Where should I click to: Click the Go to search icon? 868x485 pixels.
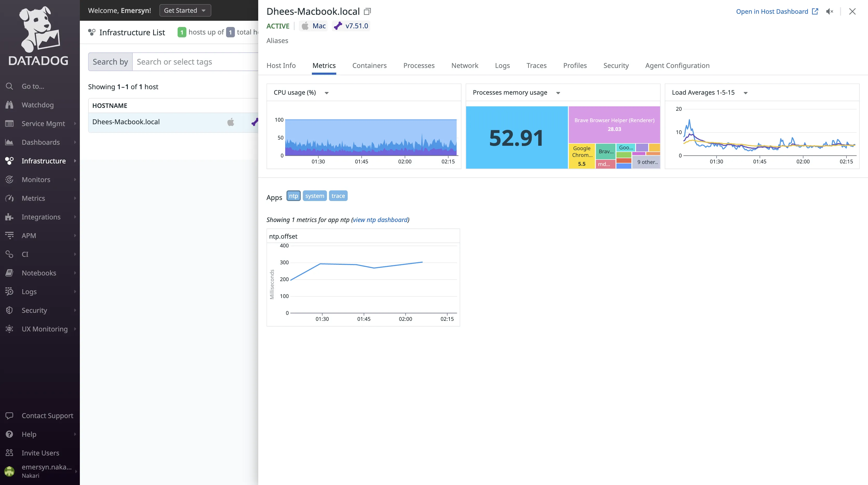tap(9, 86)
